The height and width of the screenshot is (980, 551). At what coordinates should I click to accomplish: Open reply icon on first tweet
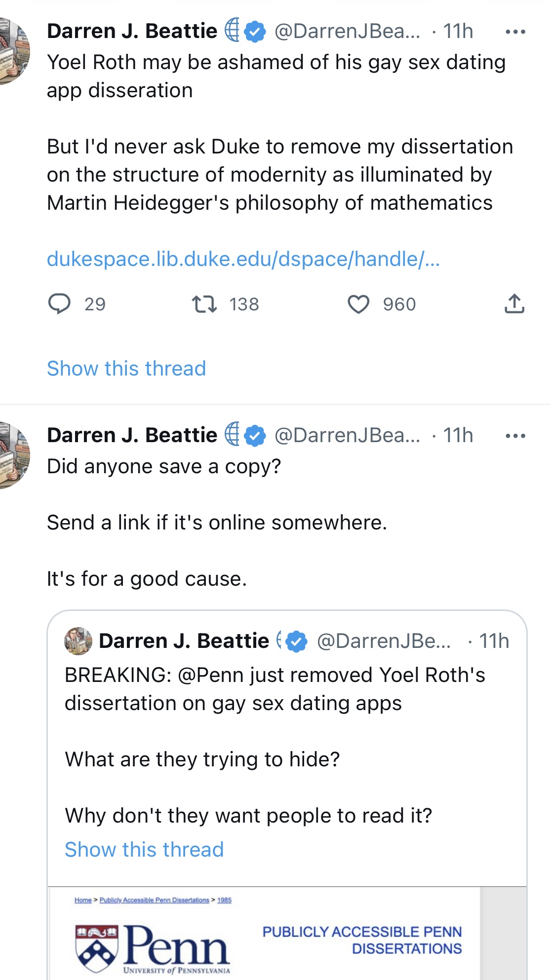[59, 304]
